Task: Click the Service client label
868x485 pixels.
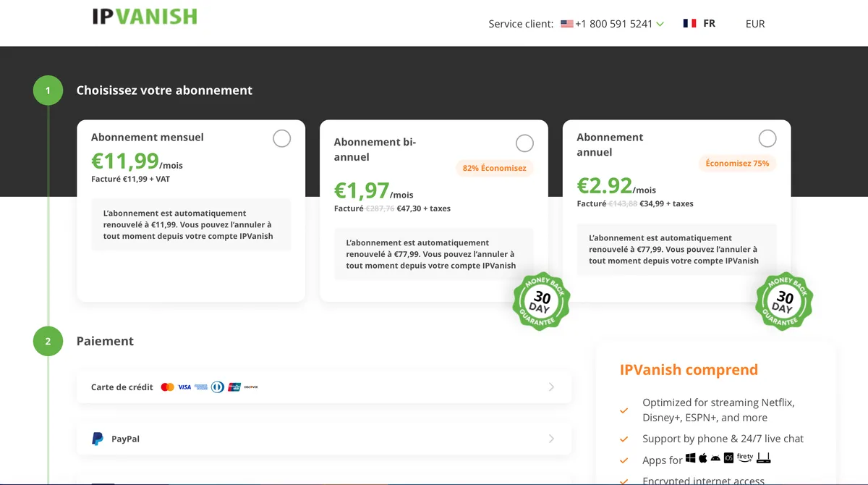Action: (x=521, y=24)
